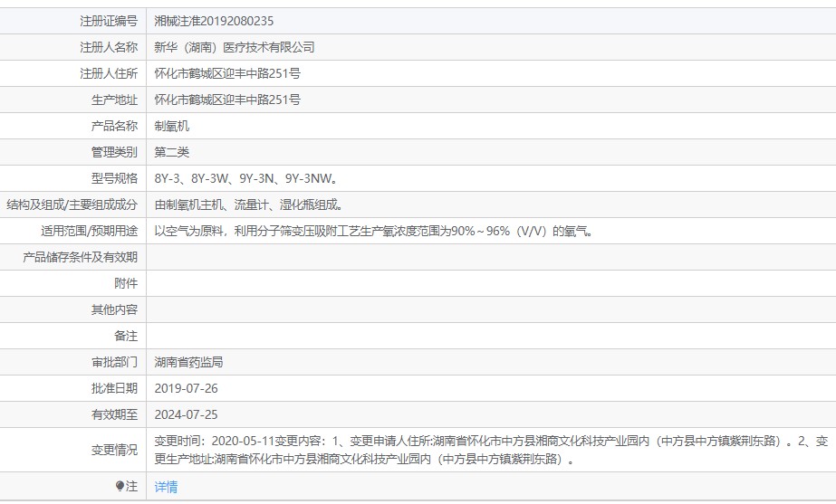The width and height of the screenshot is (836, 504).
Task: Click the 附件 label
Action: (x=126, y=283)
